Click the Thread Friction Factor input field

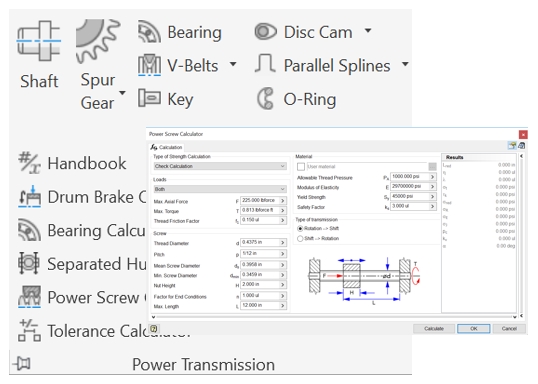pos(259,220)
